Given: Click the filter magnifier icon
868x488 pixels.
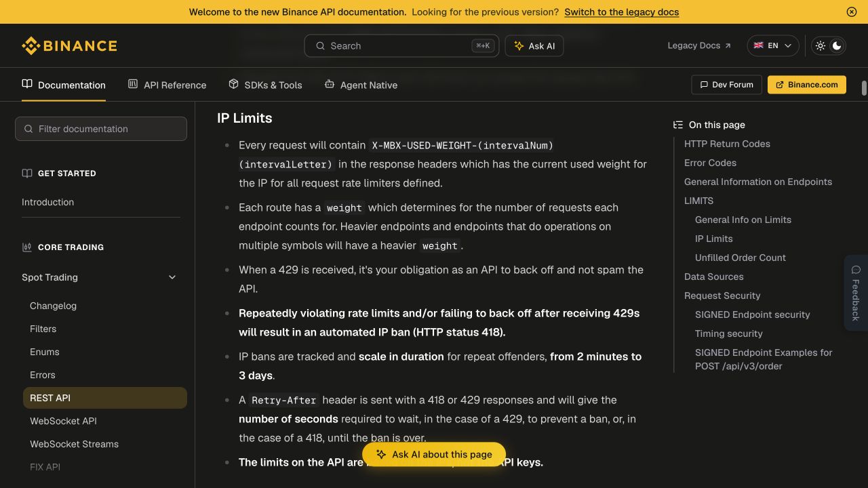Looking at the screenshot, I should (28, 129).
